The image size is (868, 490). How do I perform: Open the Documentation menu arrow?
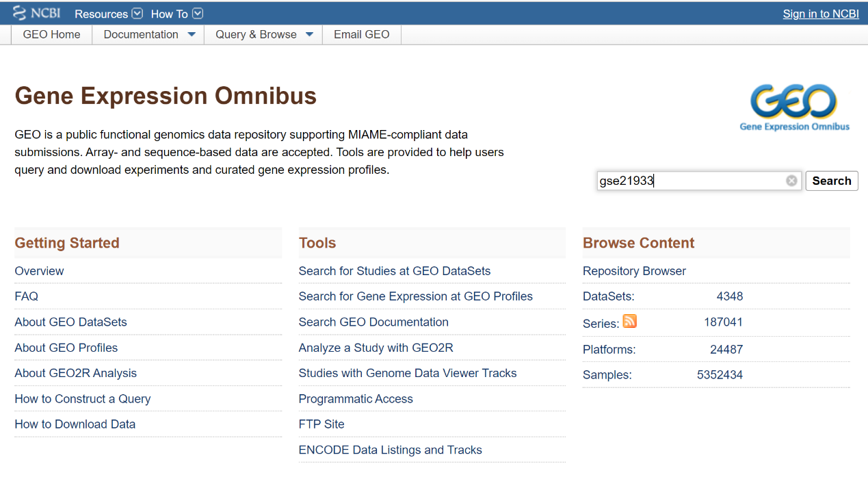point(192,35)
